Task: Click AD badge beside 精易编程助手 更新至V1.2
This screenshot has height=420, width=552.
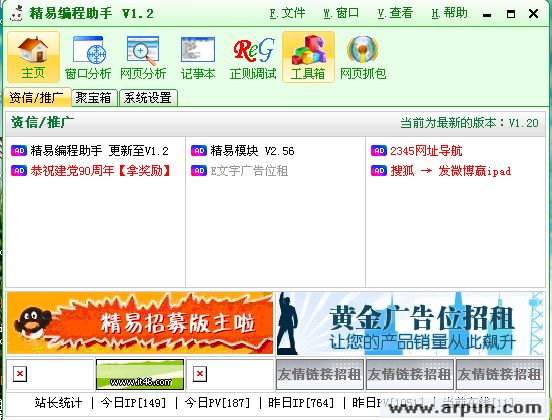Action: 19,151
